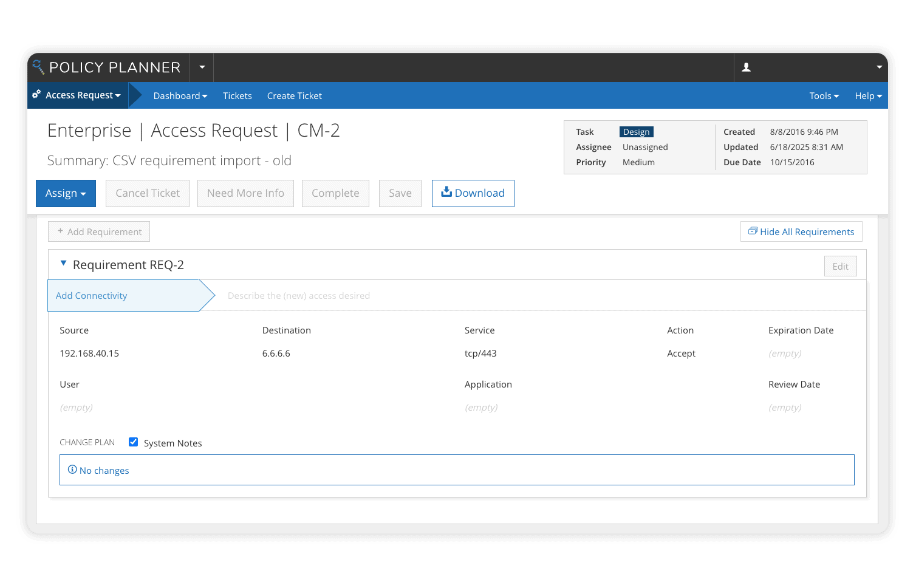Click the Unassigned assignee value

[645, 147]
